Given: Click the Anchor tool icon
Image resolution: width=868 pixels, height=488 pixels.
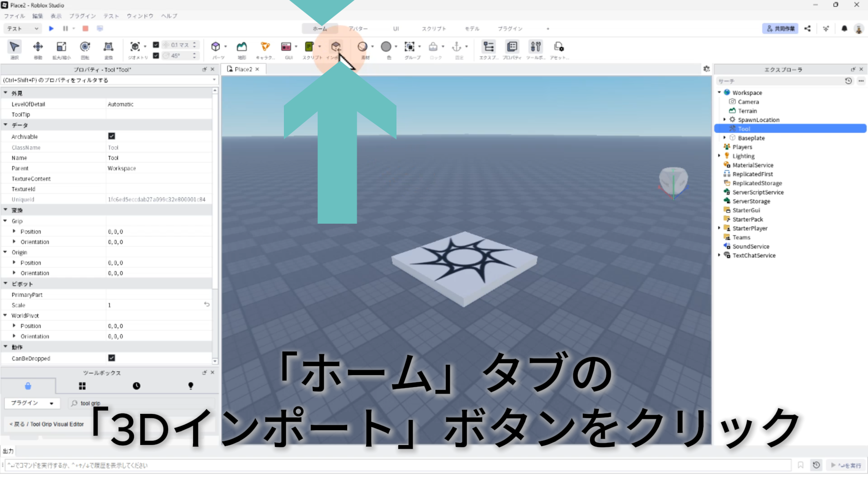Looking at the screenshot, I should pyautogui.click(x=457, y=47).
